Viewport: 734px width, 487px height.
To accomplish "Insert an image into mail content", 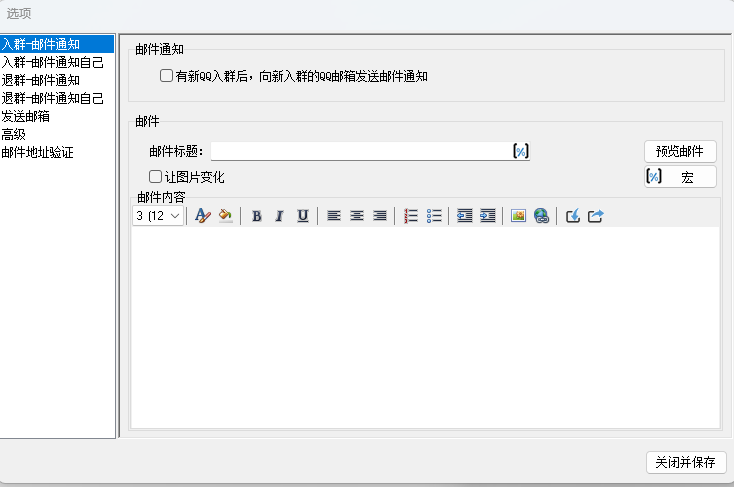I will (518, 216).
